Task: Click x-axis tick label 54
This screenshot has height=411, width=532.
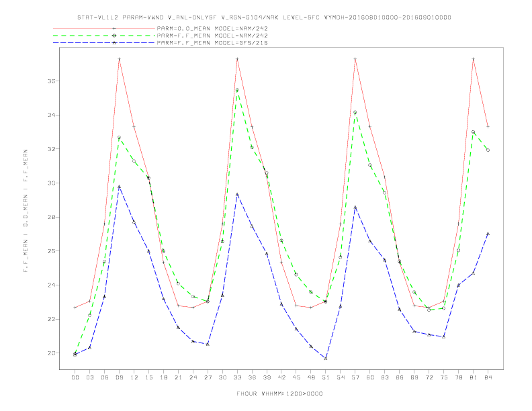Action: coord(341,377)
